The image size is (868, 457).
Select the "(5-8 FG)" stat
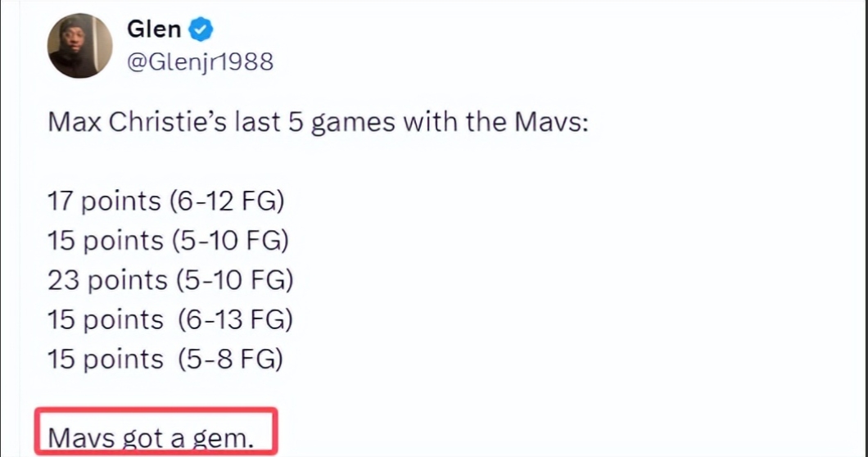(230, 360)
